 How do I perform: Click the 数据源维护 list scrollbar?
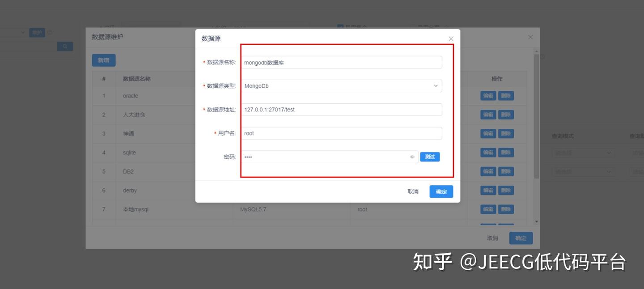(537, 116)
